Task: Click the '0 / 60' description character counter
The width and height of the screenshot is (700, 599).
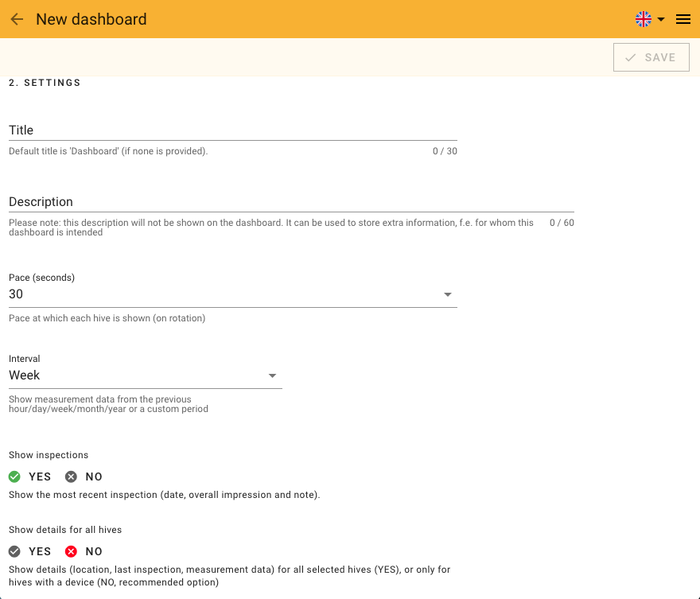Action: point(562,222)
